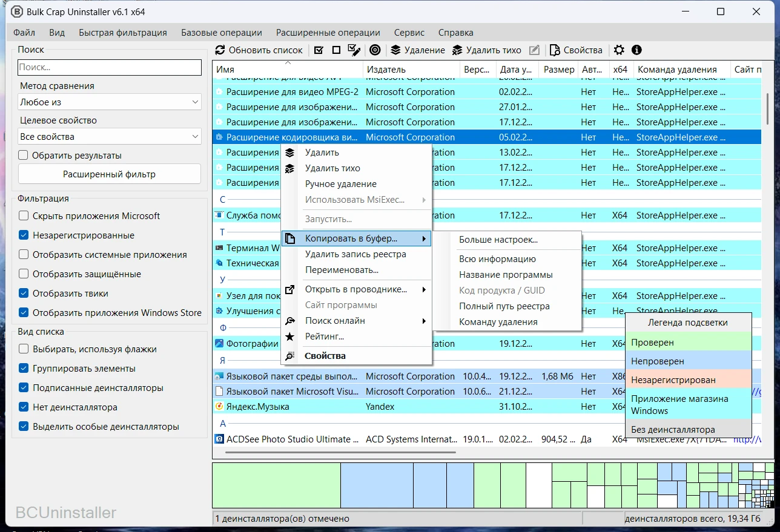Click into the Поиск search field
The image size is (780, 532).
click(109, 68)
